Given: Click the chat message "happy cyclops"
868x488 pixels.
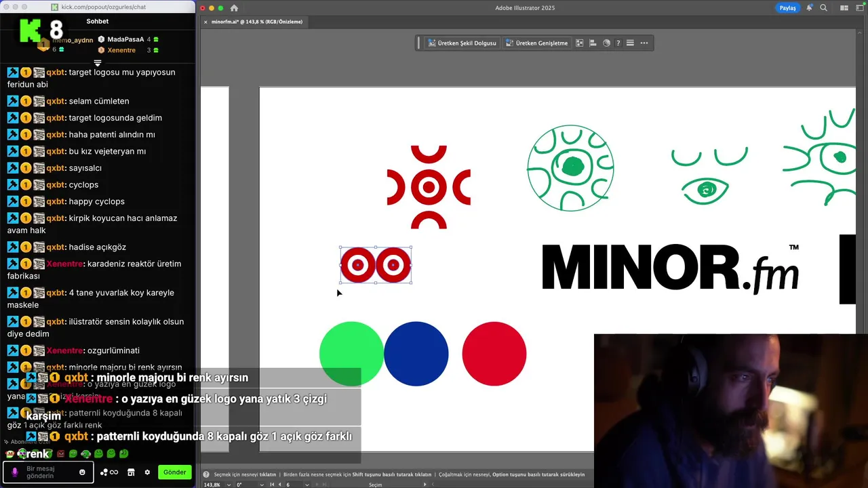Looking at the screenshot, I should 96,201.
